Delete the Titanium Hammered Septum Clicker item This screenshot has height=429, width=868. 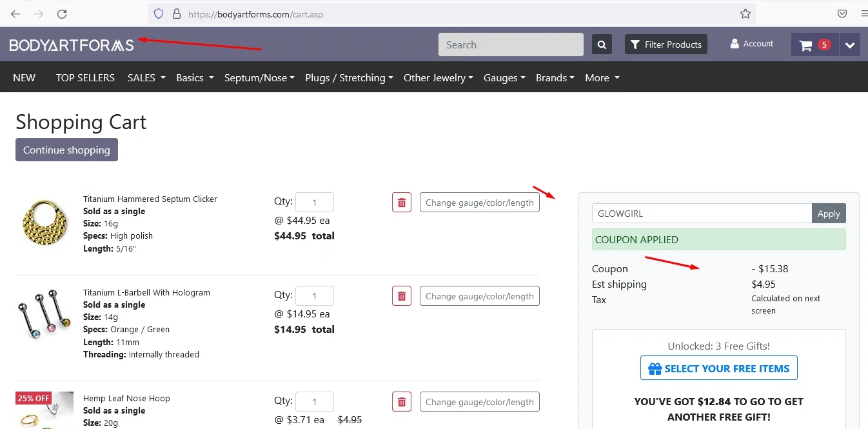pyautogui.click(x=402, y=203)
